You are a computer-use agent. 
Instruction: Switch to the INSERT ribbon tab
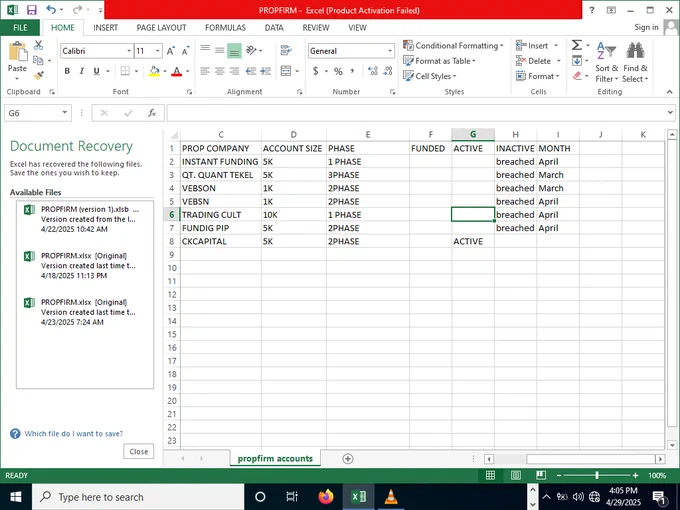105,28
